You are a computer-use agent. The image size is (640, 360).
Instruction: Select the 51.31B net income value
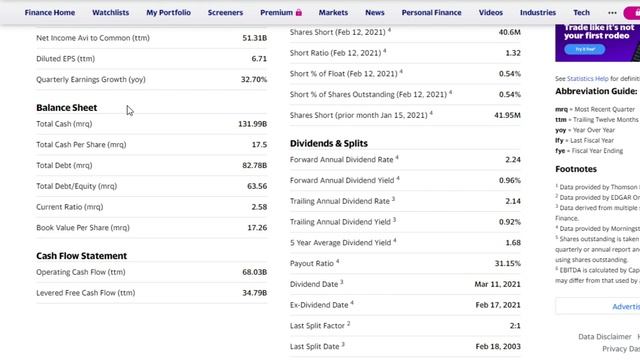tap(255, 38)
